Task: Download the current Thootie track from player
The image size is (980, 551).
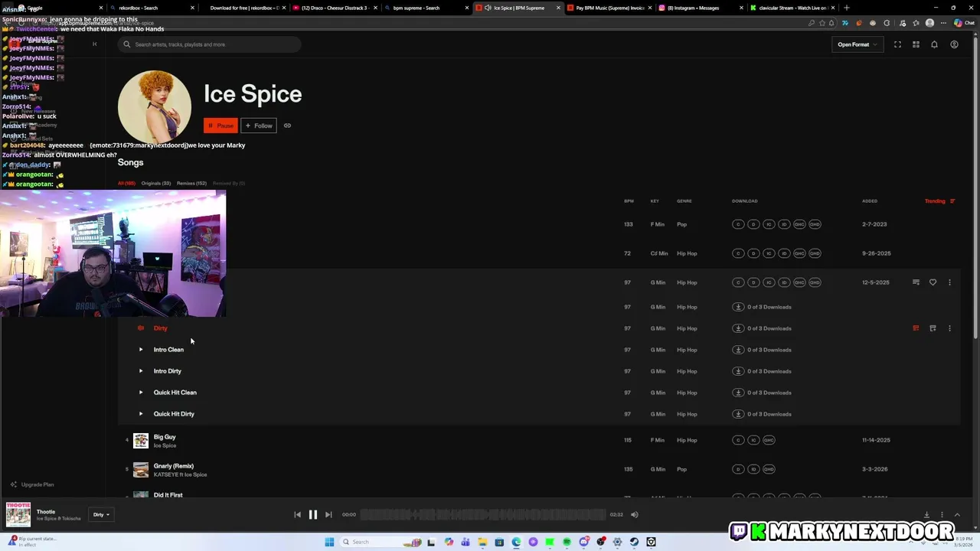Action: point(926,514)
